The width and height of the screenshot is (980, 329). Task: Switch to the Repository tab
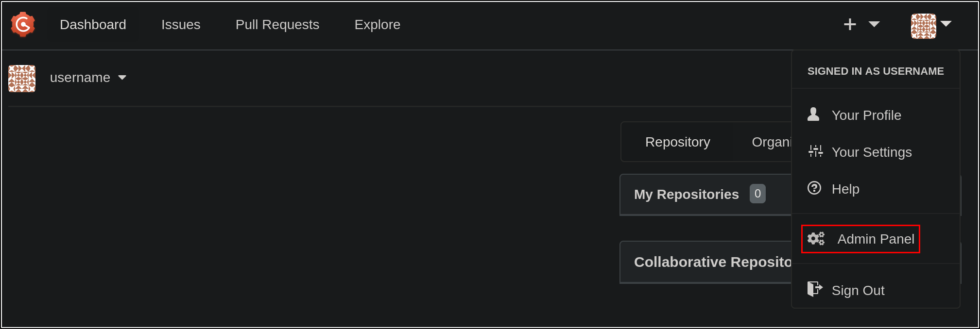pos(677,142)
